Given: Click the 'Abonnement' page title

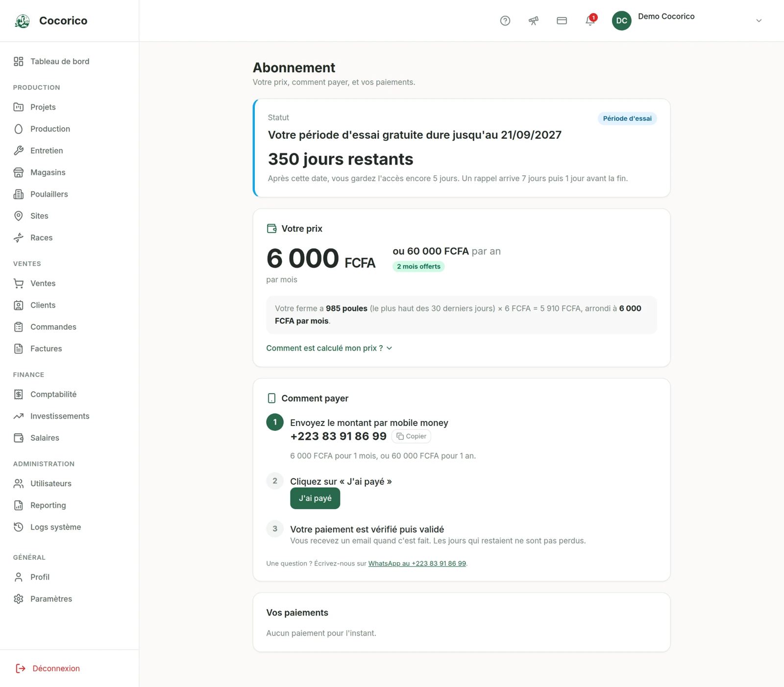Looking at the screenshot, I should (294, 68).
